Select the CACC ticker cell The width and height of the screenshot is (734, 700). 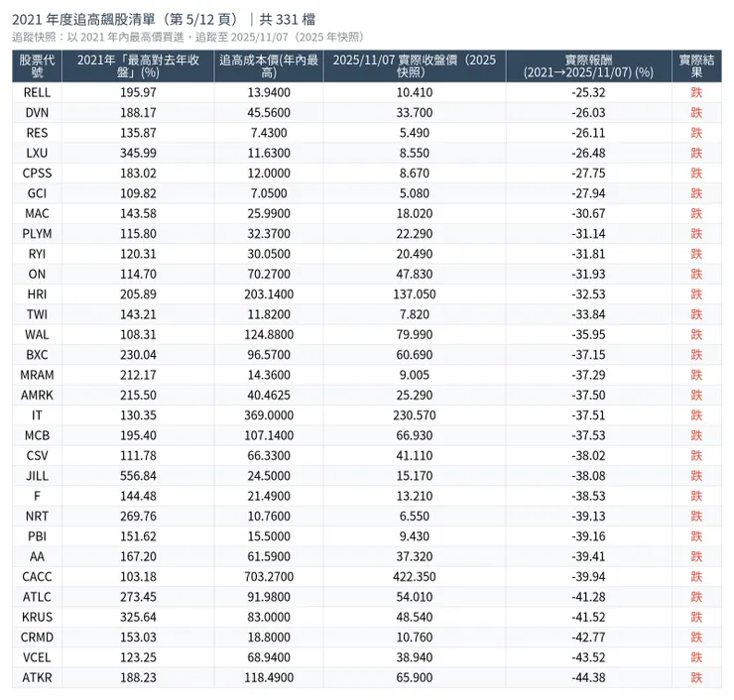pyautogui.click(x=37, y=576)
